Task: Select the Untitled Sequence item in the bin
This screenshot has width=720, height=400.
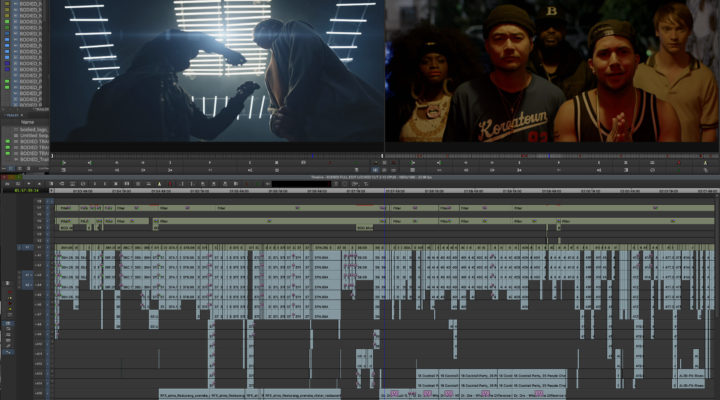Action: [34, 136]
